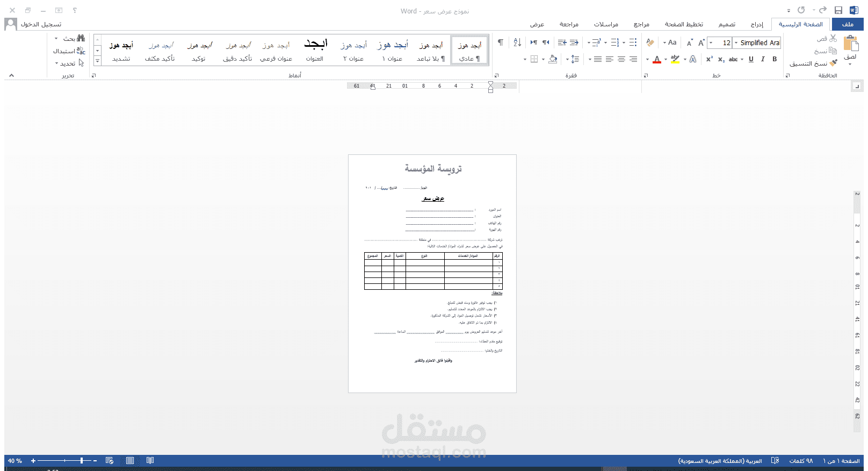This screenshot has height=471, width=868.
Task: Click the document page preview
Action: click(x=432, y=274)
